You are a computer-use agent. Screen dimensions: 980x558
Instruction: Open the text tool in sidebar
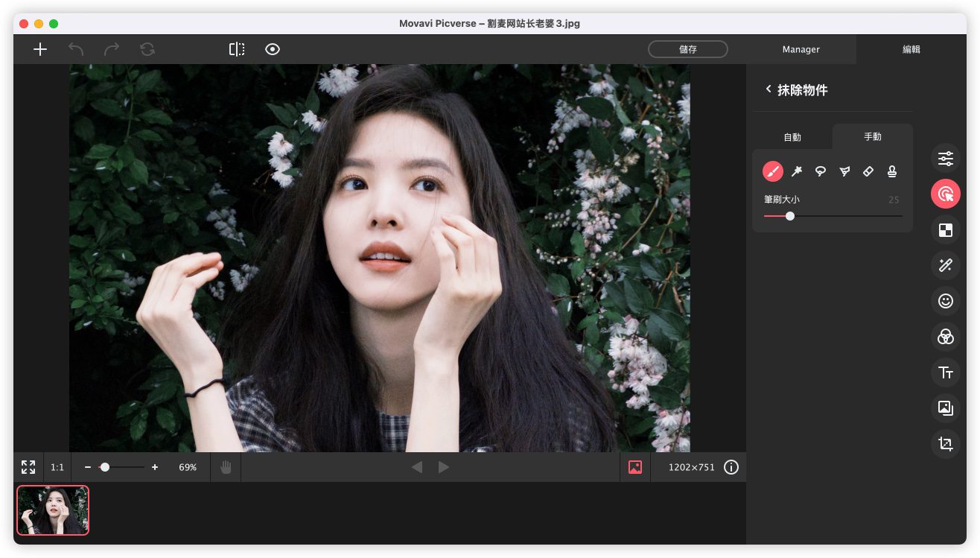pyautogui.click(x=946, y=372)
